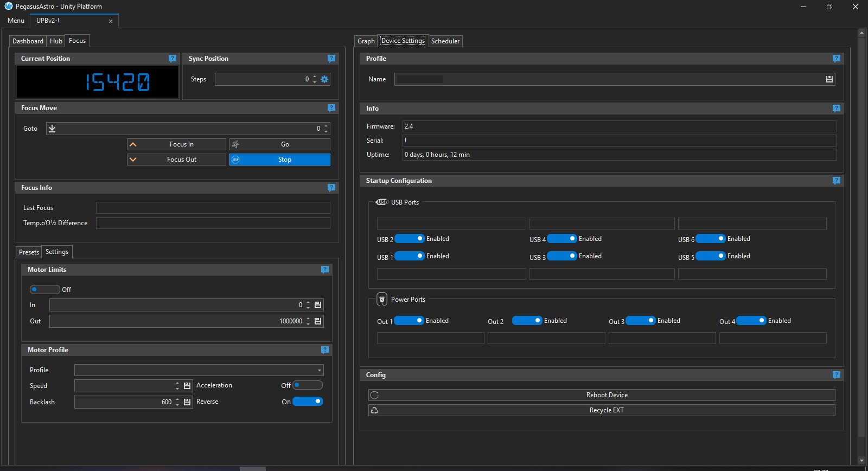The image size is (868, 471).
Task: Click the Recycle EXT button
Action: 602,410
